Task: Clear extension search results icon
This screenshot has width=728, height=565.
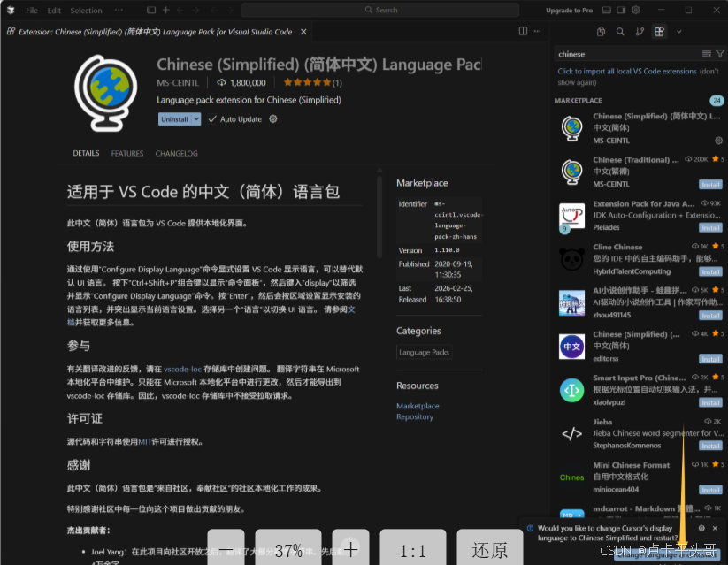Action: click(x=706, y=54)
